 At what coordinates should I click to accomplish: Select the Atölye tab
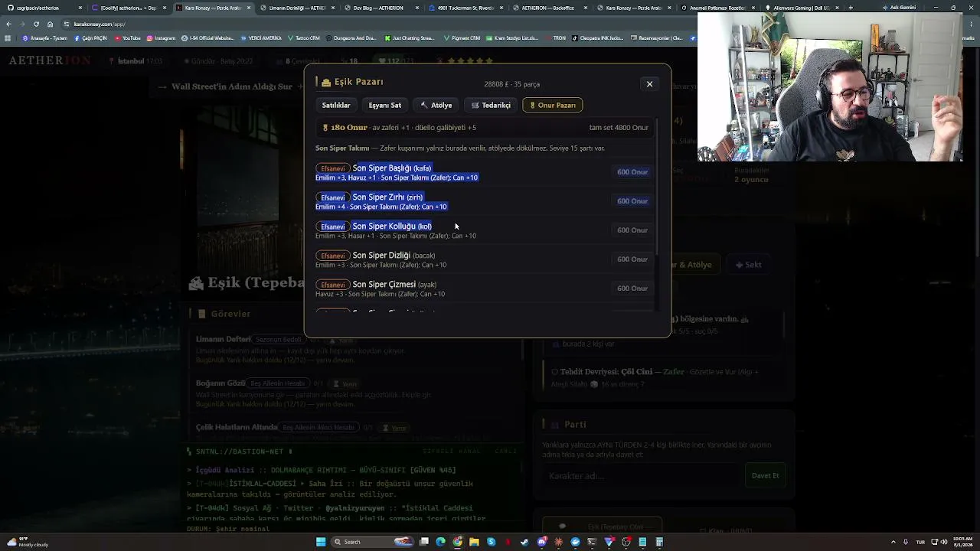(436, 105)
